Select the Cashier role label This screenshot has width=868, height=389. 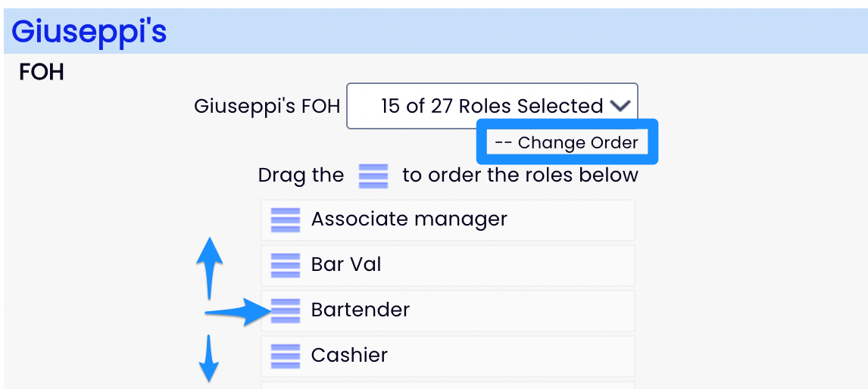pyautogui.click(x=349, y=355)
